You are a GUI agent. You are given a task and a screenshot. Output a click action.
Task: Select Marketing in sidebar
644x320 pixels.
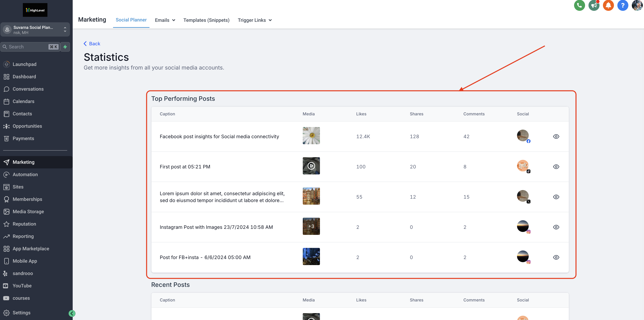pyautogui.click(x=36, y=162)
